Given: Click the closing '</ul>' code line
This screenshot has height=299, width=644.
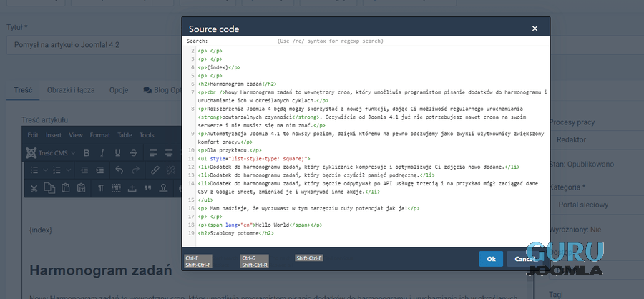Looking at the screenshot, I should (x=205, y=200).
